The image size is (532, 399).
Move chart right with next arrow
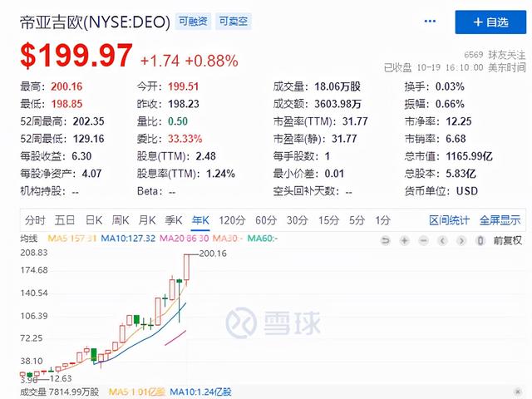tap(461, 240)
